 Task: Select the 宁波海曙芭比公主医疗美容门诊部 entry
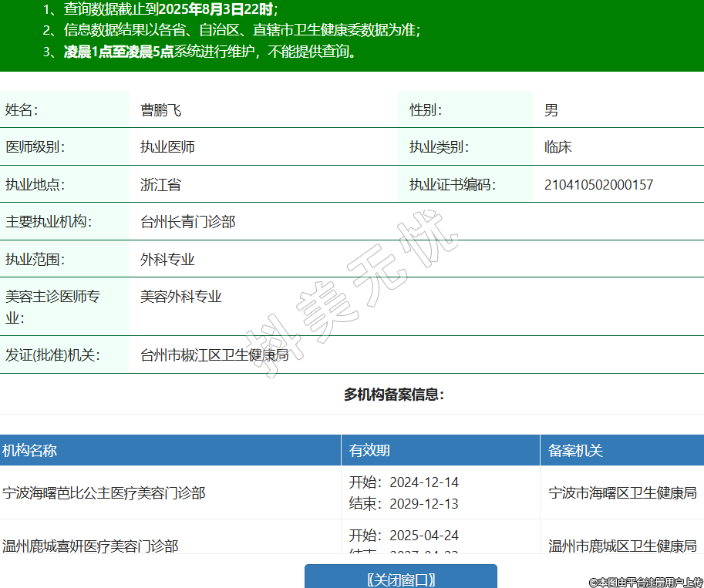(104, 493)
